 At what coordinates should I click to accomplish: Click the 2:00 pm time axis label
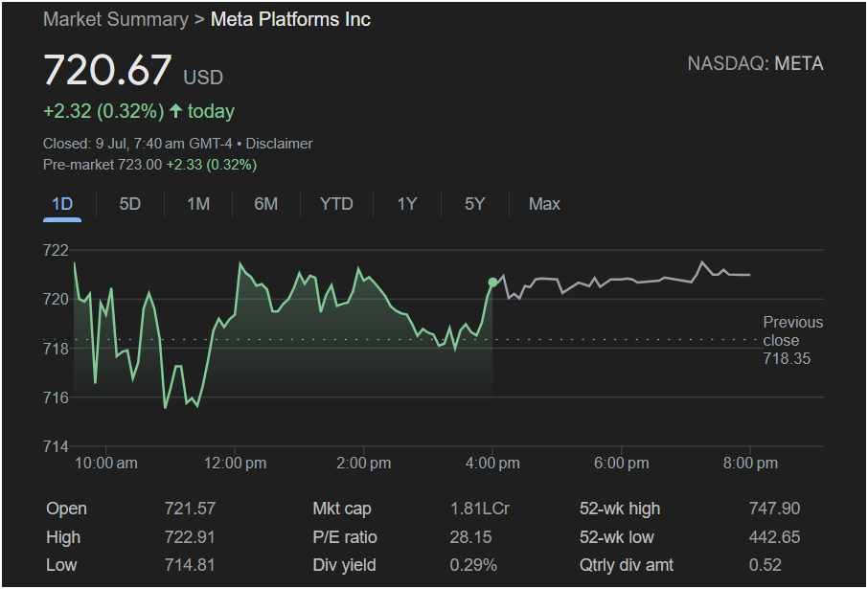[364, 464]
